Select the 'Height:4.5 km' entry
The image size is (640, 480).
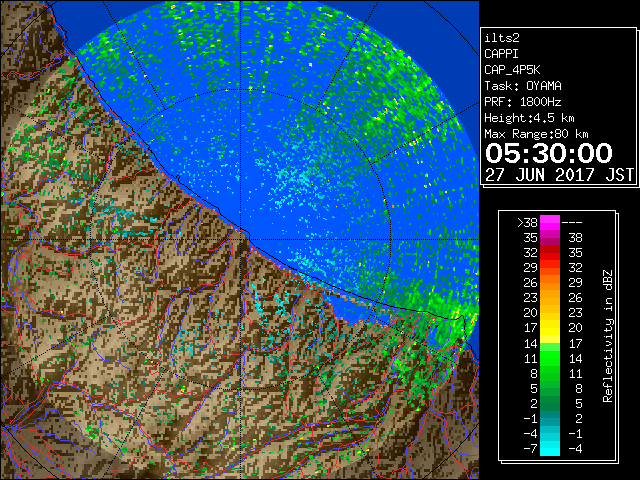tap(529, 118)
